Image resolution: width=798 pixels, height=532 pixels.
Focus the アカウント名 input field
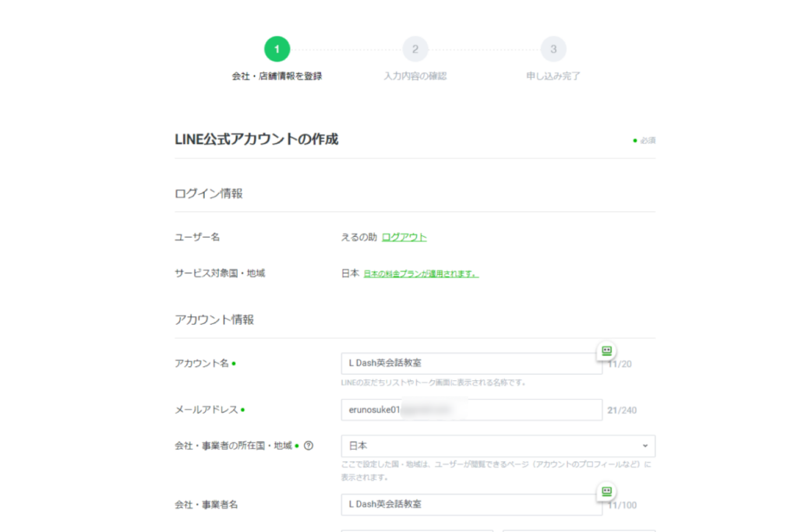(471, 363)
